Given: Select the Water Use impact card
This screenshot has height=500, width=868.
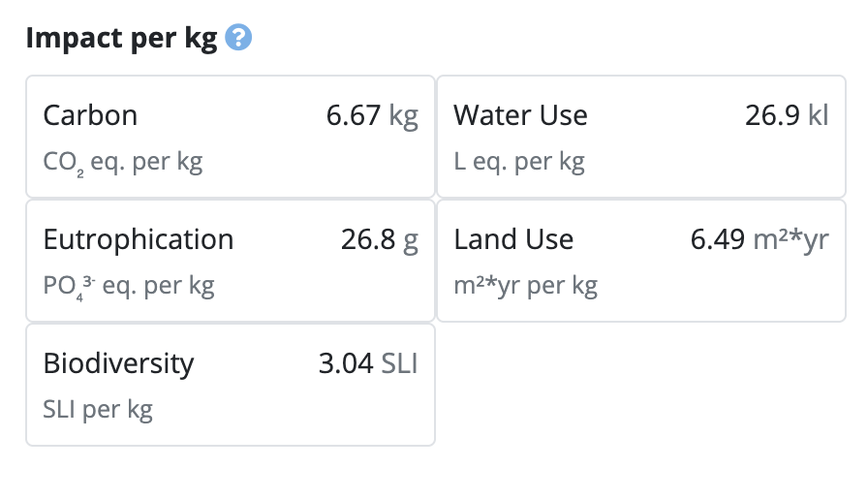Looking at the screenshot, I should click(641, 137).
